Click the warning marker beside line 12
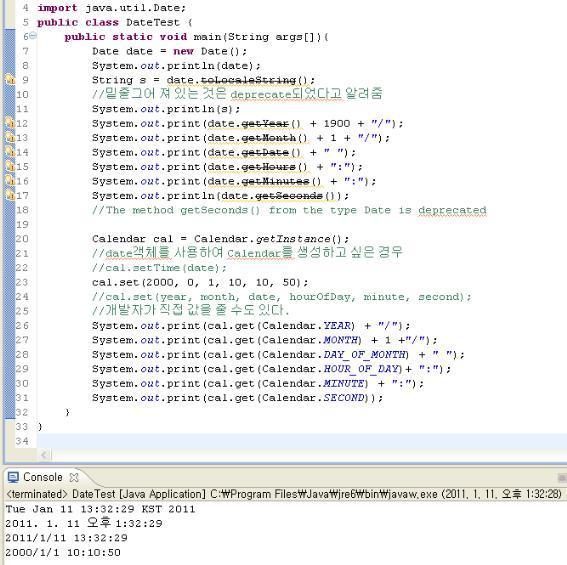This screenshot has width=567, height=565. tap(10, 123)
